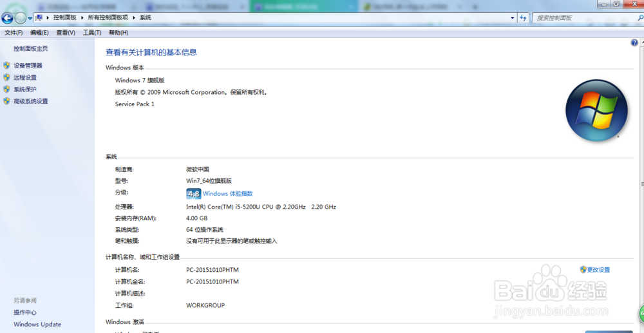Click the refresh button beside address bar

click(523, 17)
